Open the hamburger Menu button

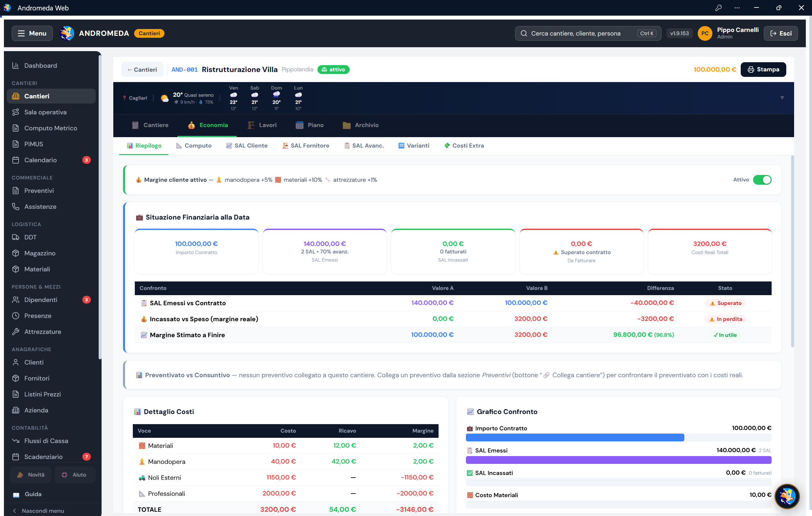pyautogui.click(x=32, y=34)
